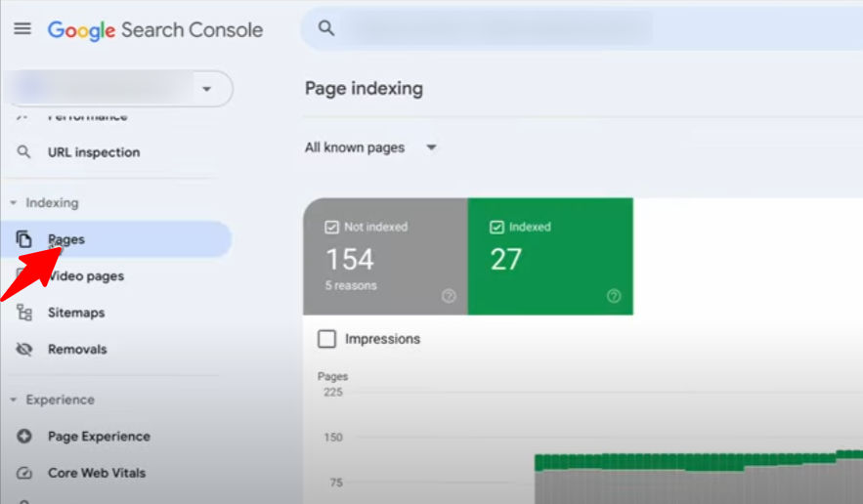Open the property selector dropdown
The width and height of the screenshot is (863, 504).
(118, 89)
